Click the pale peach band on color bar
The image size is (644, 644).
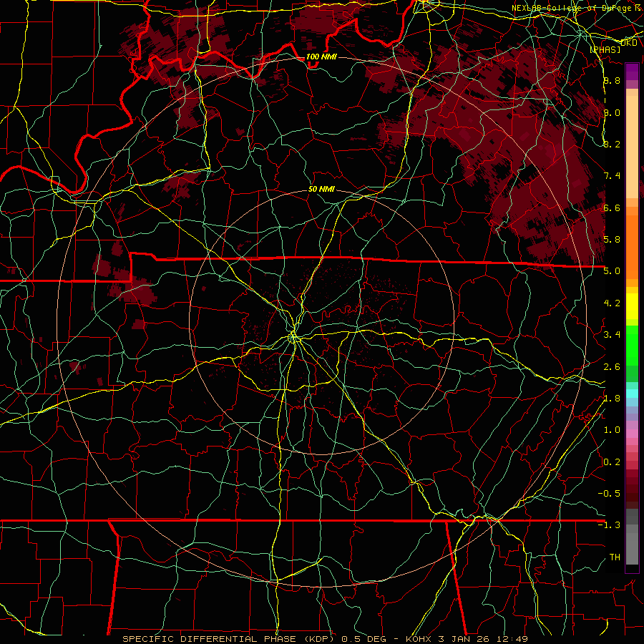(x=632, y=147)
